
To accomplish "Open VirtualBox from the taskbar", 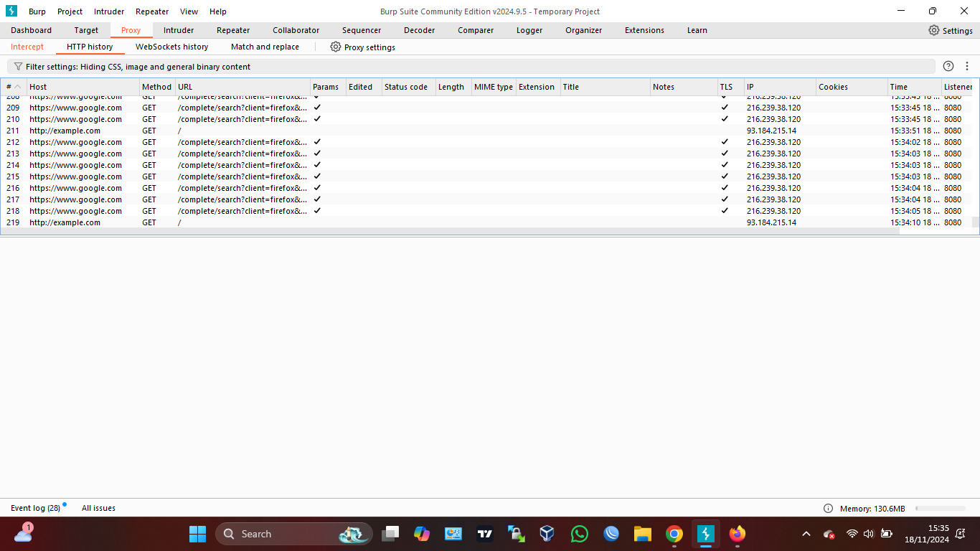I will [547, 534].
